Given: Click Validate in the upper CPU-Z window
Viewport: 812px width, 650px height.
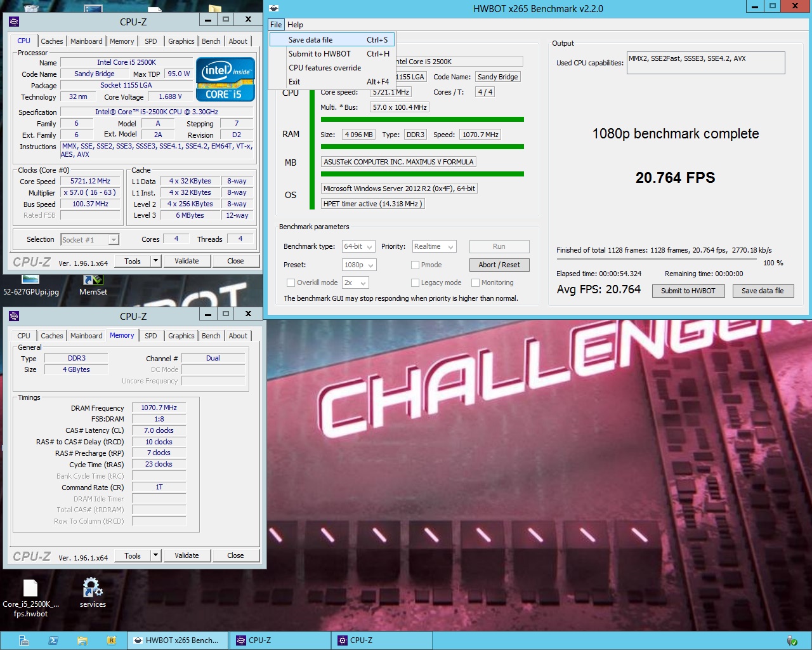Looking at the screenshot, I should (x=187, y=261).
